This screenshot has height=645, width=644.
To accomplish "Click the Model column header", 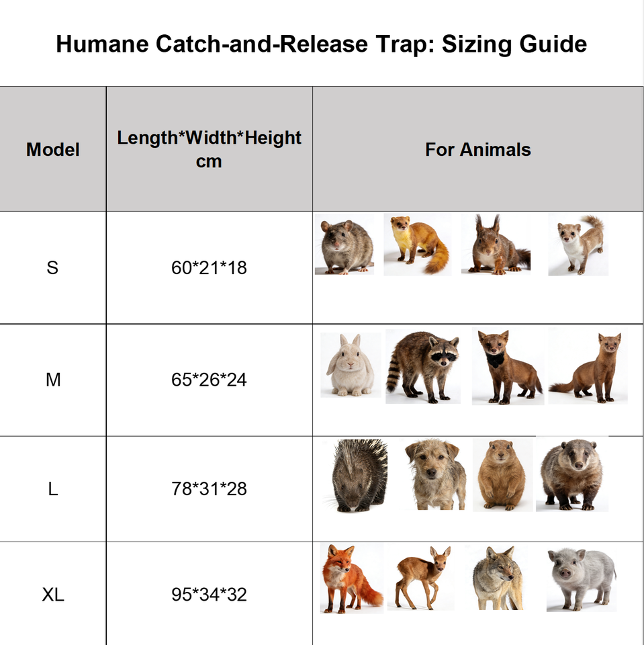I will [x=53, y=149].
